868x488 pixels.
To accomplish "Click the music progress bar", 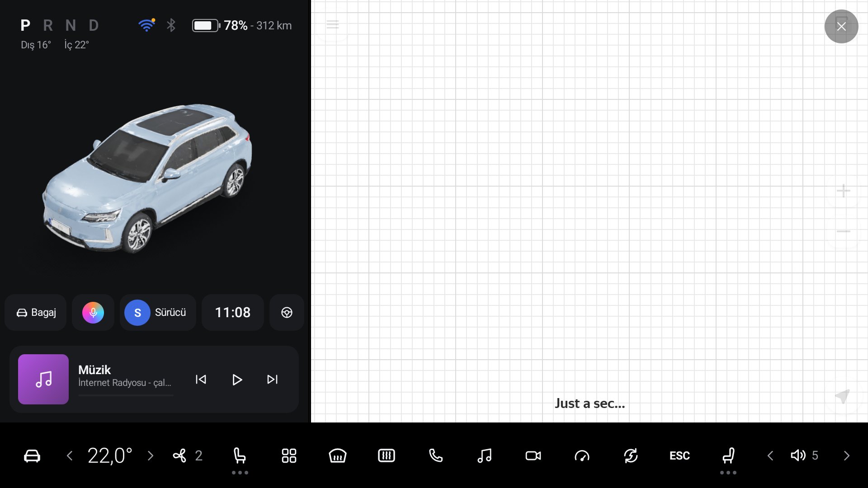I will point(126,395).
